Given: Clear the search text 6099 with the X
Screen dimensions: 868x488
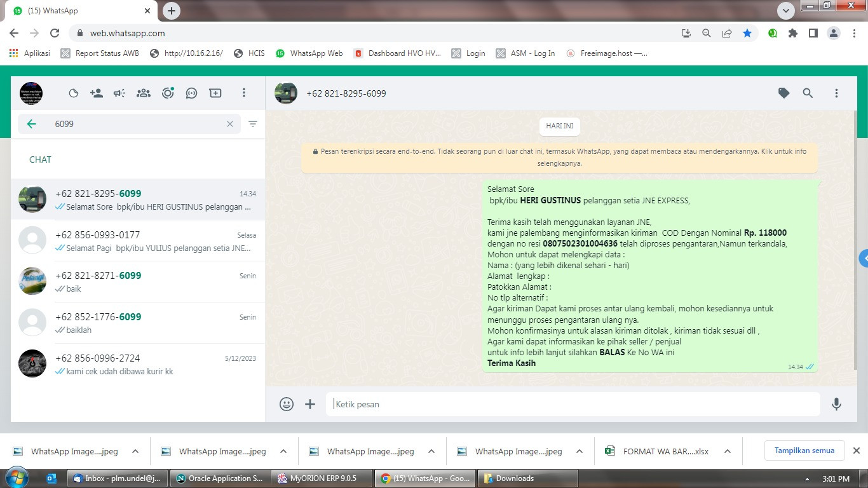Looking at the screenshot, I should pyautogui.click(x=230, y=124).
